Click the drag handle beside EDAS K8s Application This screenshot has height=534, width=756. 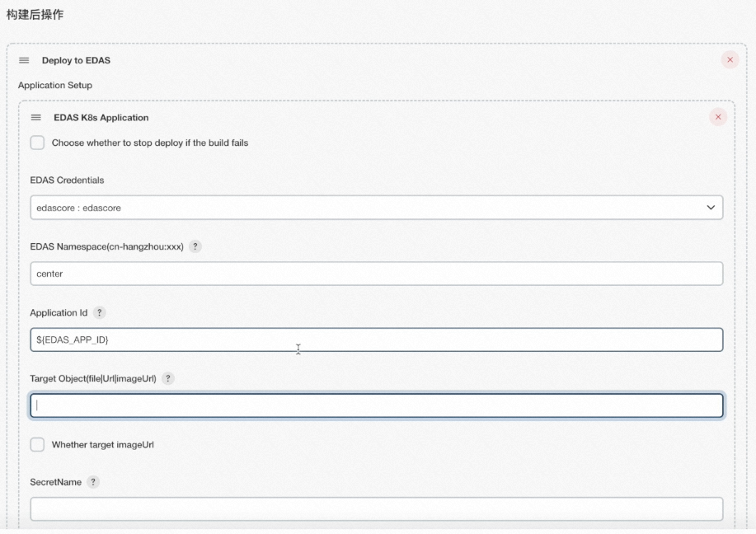[36, 117]
